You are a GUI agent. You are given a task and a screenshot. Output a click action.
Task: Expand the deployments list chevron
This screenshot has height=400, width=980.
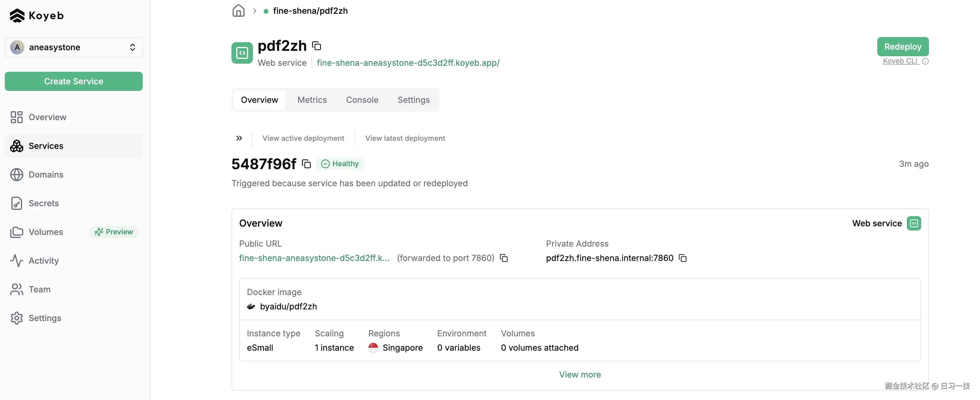coord(239,138)
